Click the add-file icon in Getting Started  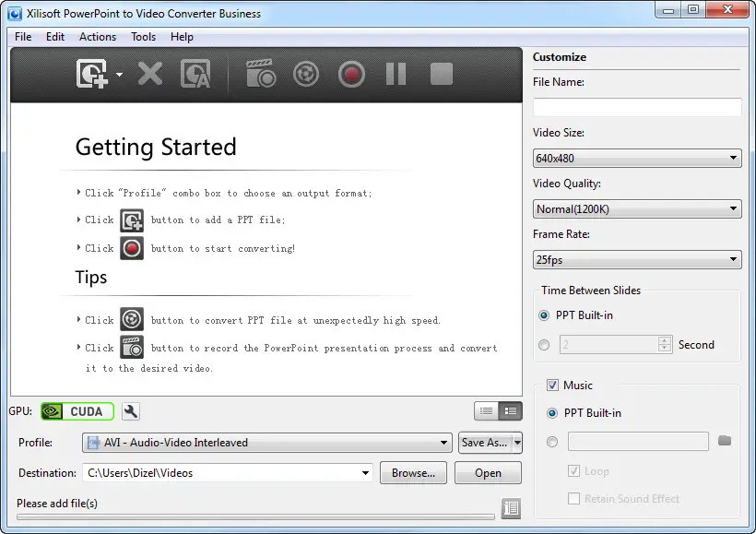tap(132, 220)
